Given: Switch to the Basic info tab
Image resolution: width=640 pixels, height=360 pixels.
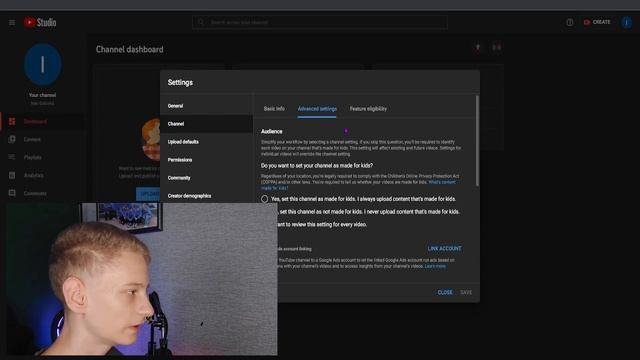Looking at the screenshot, I should coord(274,109).
